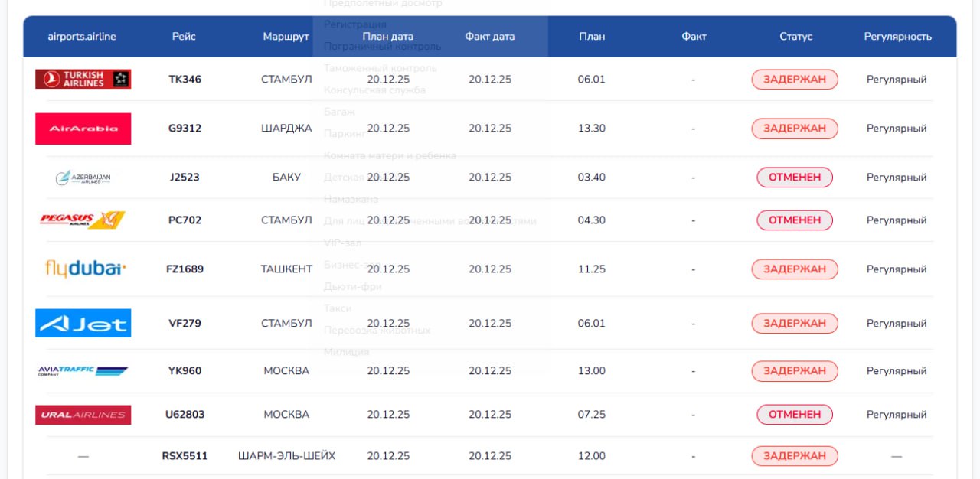This screenshot has width=980, height=479.
Task: Click flight number FZ1689
Action: coord(185,269)
